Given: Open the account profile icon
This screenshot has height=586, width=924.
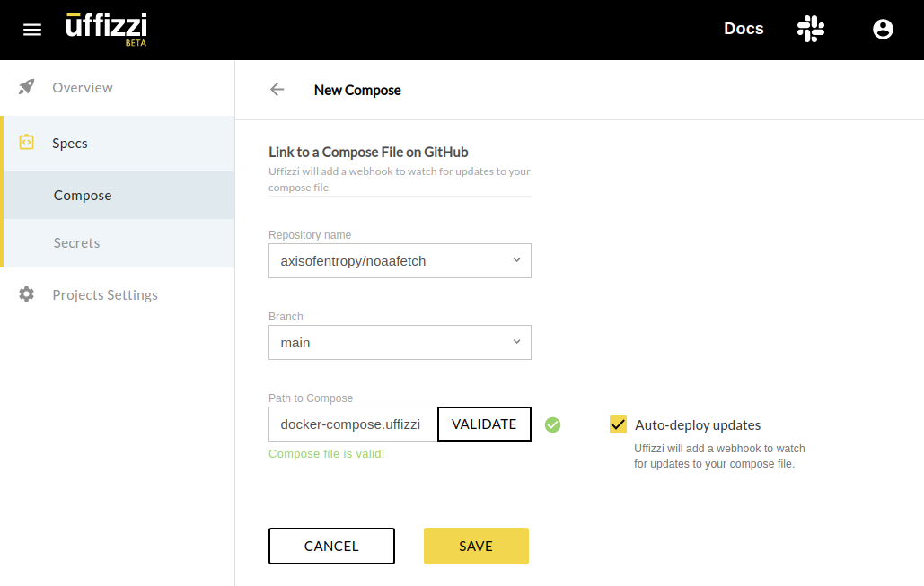Looking at the screenshot, I should point(883,29).
